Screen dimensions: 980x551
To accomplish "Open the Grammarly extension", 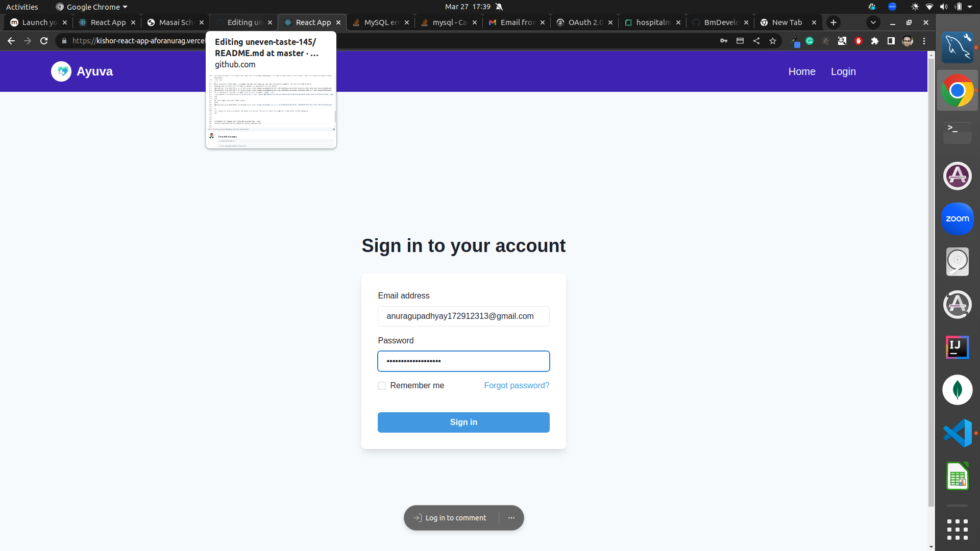I will coord(810,41).
